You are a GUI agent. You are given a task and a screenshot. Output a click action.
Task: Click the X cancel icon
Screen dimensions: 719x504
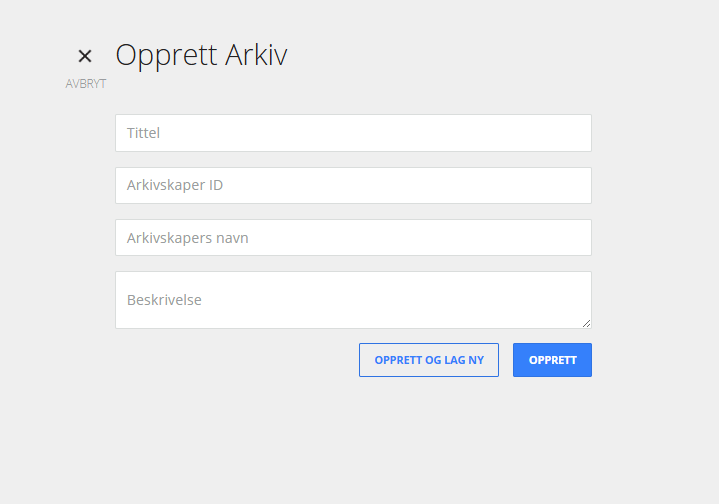[x=85, y=56]
